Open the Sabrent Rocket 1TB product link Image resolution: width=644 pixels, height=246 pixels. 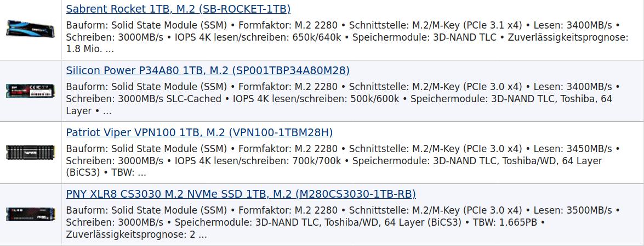coord(178,9)
